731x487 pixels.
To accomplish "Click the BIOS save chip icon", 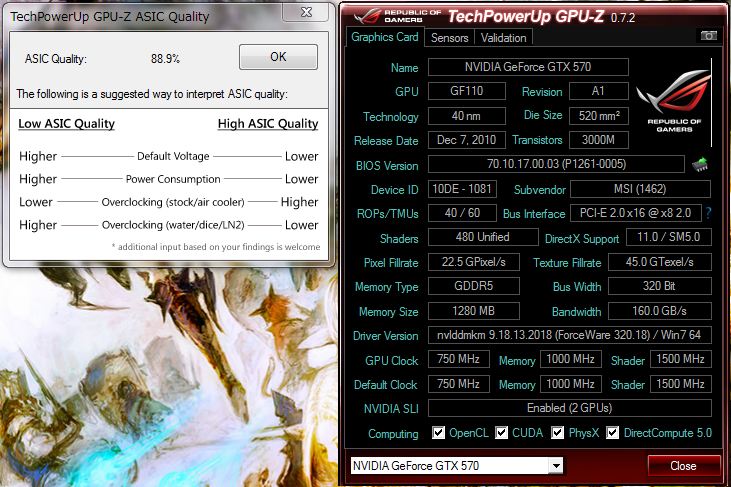I will 700,165.
